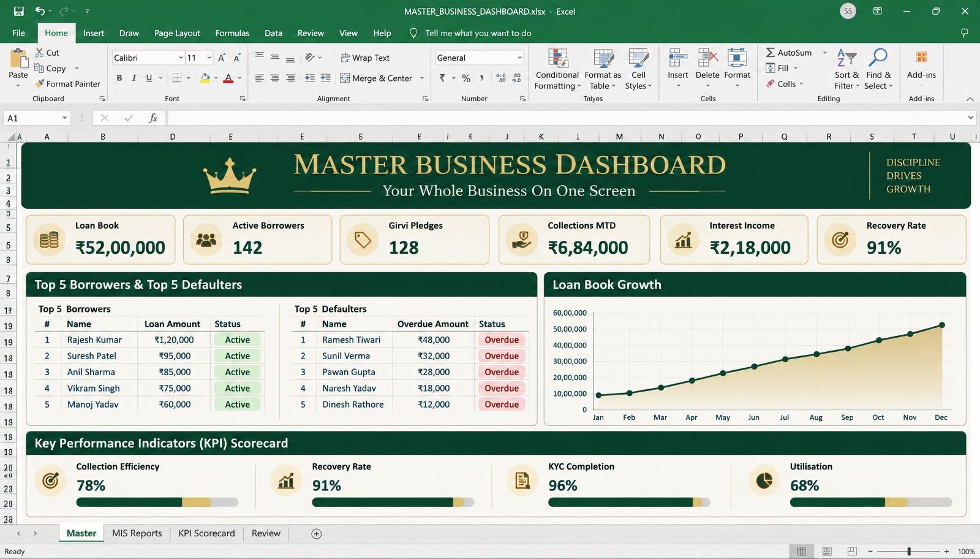Open Conditional Formatting
Image resolution: width=980 pixels, height=559 pixels.
point(557,69)
